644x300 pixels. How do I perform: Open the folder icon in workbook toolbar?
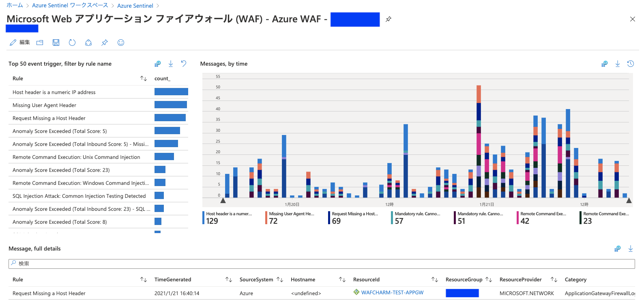[40, 43]
